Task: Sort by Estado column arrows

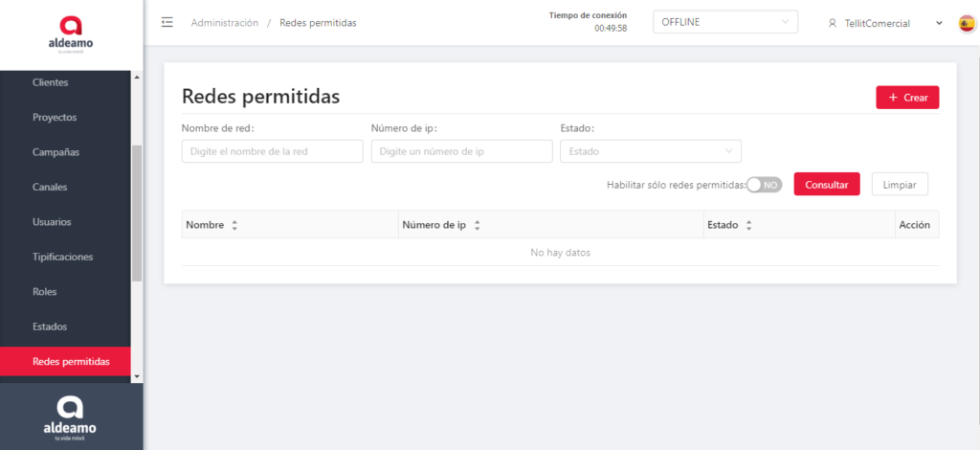Action: (x=748, y=225)
